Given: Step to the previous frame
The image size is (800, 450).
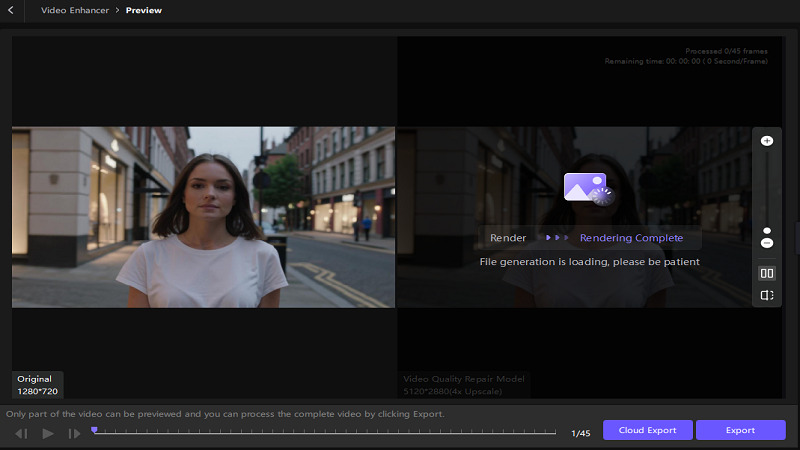Looking at the screenshot, I should pos(21,434).
